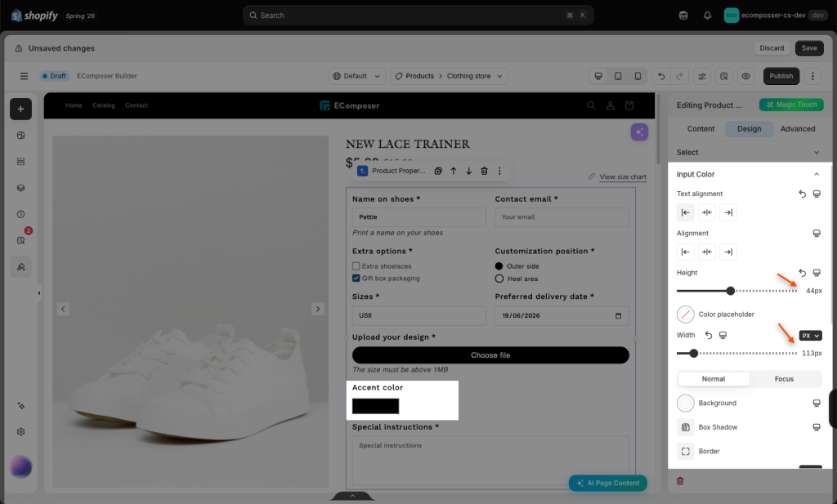Open sidebar settings gear icon
Image resolution: width=837 pixels, height=504 pixels.
click(20, 432)
